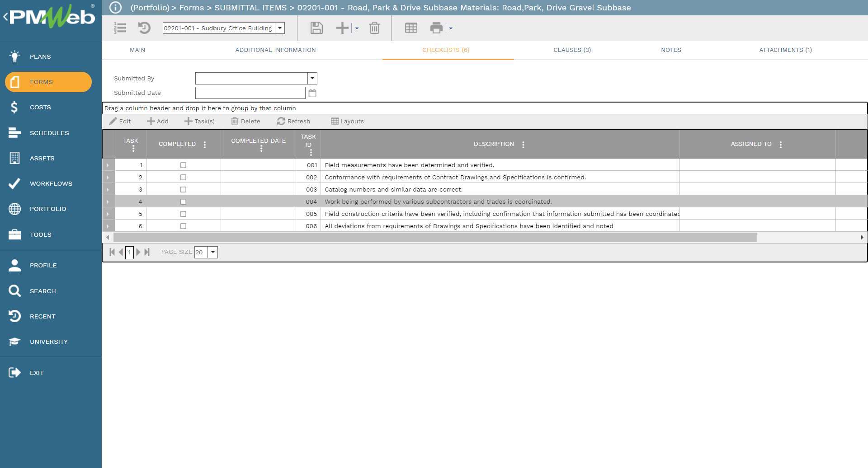The height and width of the screenshot is (468, 868).
Task: Open the Portfolio breadcrumb link
Action: 150,8
